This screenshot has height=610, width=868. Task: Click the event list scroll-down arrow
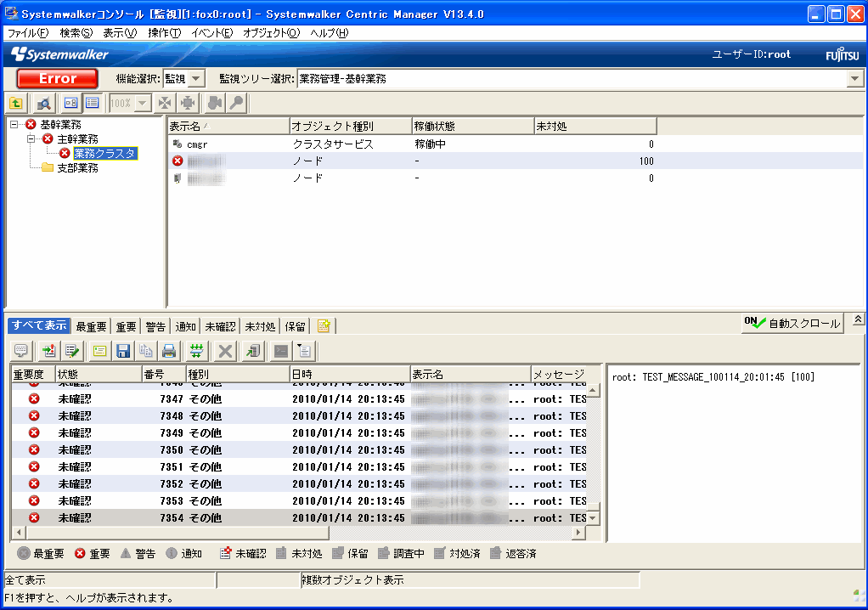(x=593, y=518)
